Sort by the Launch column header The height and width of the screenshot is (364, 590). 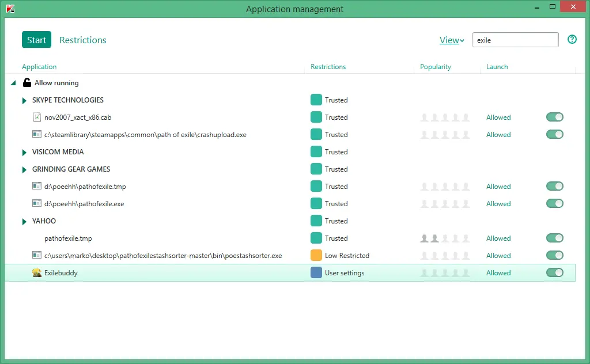click(497, 67)
